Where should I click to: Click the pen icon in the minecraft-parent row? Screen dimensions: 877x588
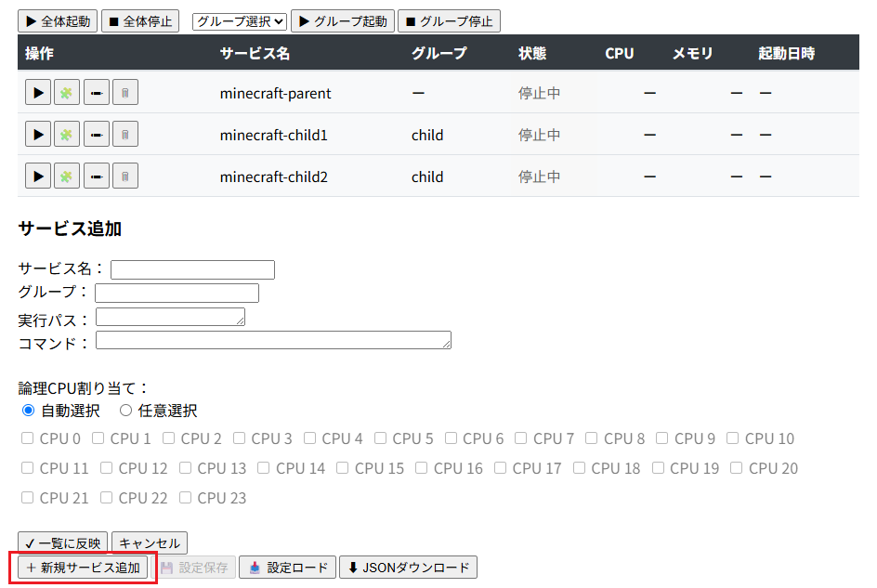(x=96, y=92)
